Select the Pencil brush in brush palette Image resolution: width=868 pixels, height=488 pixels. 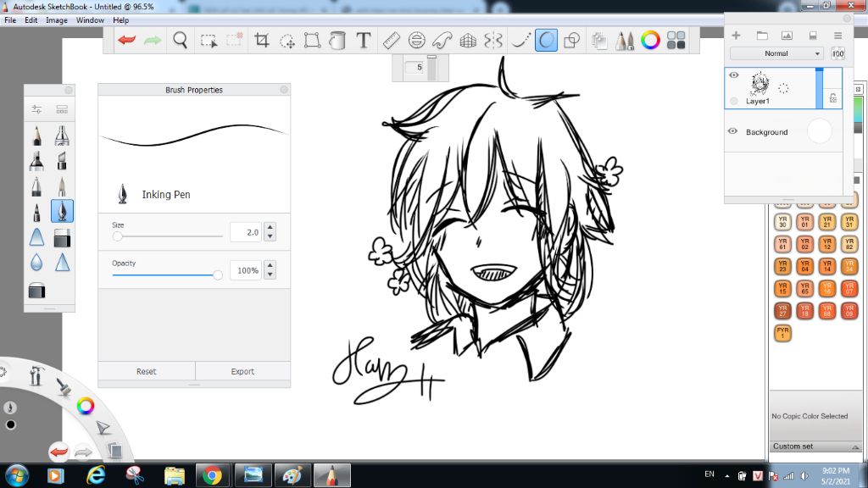(x=36, y=136)
